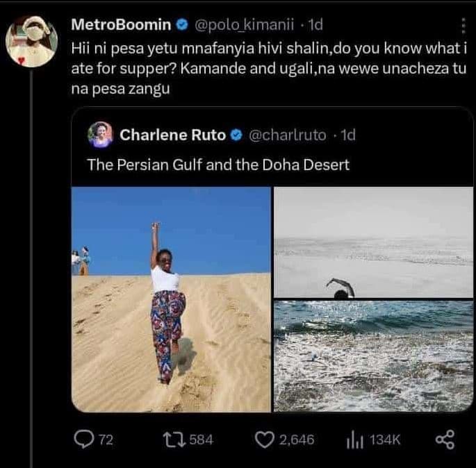Click the 1d timestamp beside @polo_kimanii
The height and width of the screenshot is (468, 476).
pos(315,25)
